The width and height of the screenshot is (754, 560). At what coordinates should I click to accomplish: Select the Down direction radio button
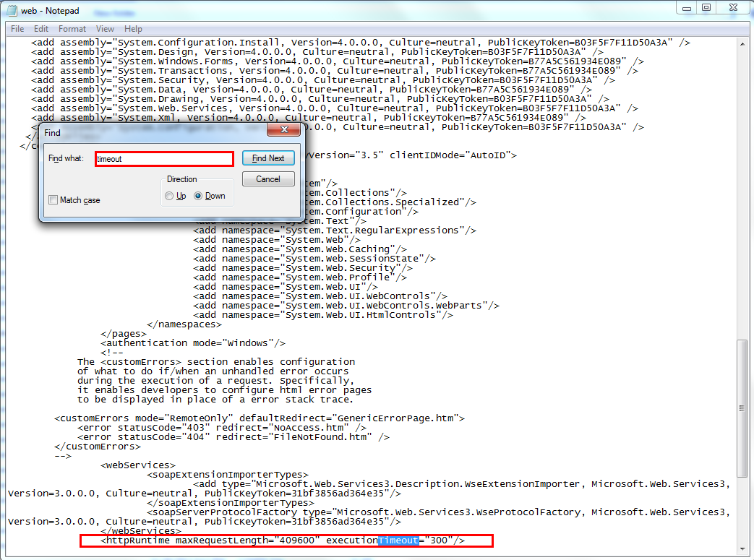tap(198, 196)
